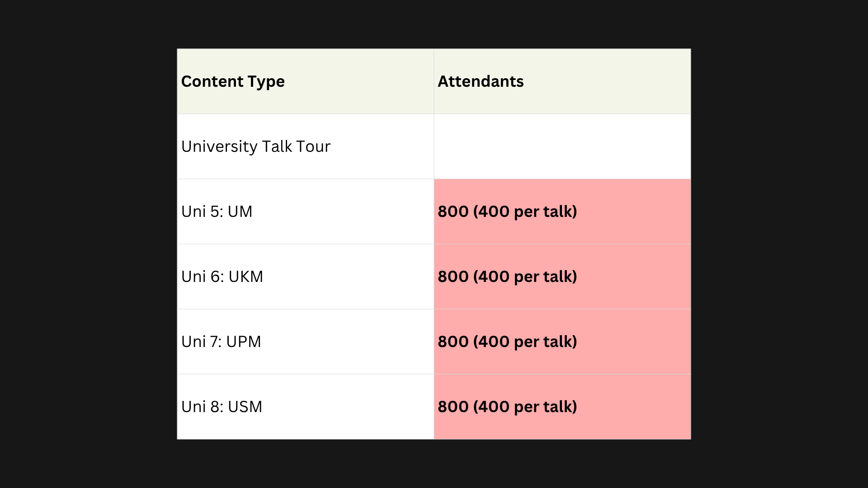Click the 800 text in UPM row
Image resolution: width=868 pixels, height=488 pixels.
pos(453,342)
